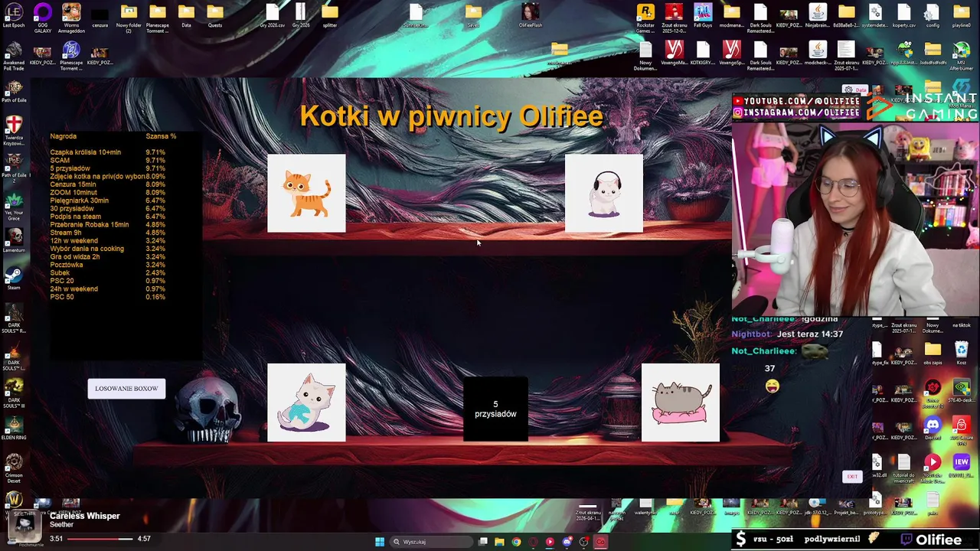Open the Rockstar Games launcher icon

[645, 17]
